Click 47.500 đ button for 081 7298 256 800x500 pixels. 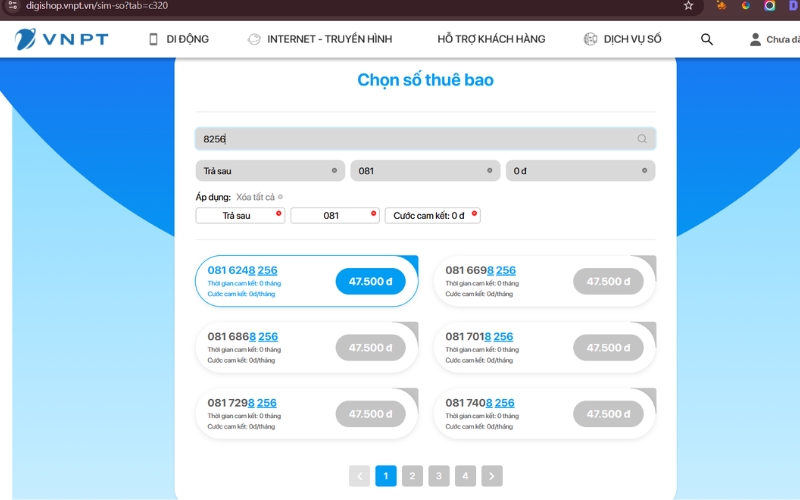(370, 414)
